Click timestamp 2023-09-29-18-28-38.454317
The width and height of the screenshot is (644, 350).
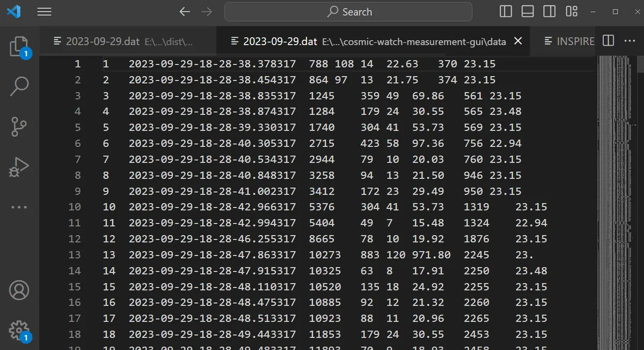pos(212,79)
